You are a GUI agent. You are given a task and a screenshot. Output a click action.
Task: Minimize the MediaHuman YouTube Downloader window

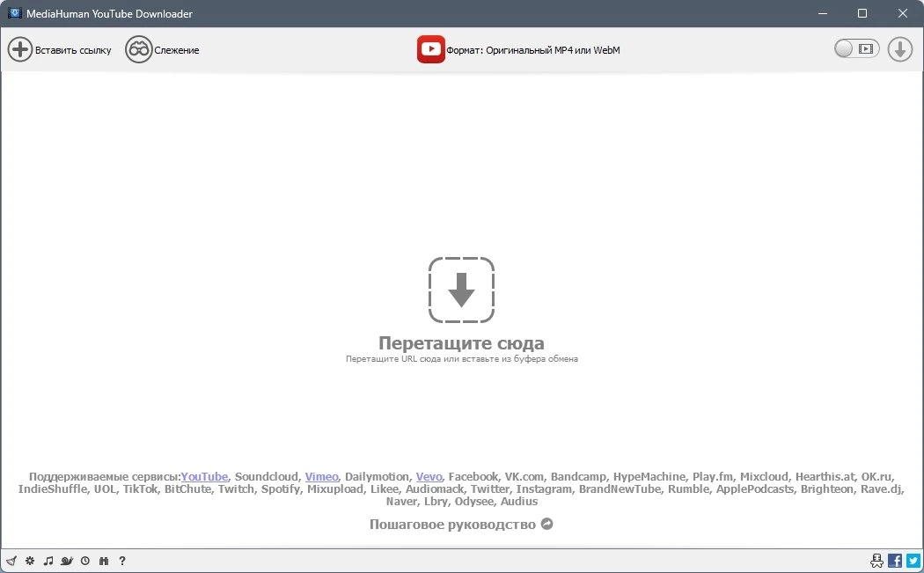(x=823, y=13)
